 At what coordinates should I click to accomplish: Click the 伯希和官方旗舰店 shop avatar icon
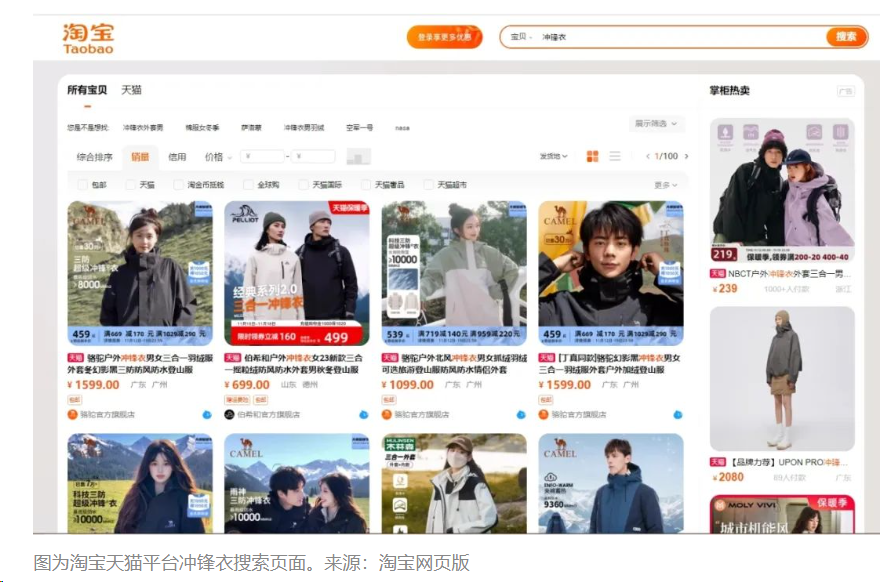pyautogui.click(x=229, y=415)
